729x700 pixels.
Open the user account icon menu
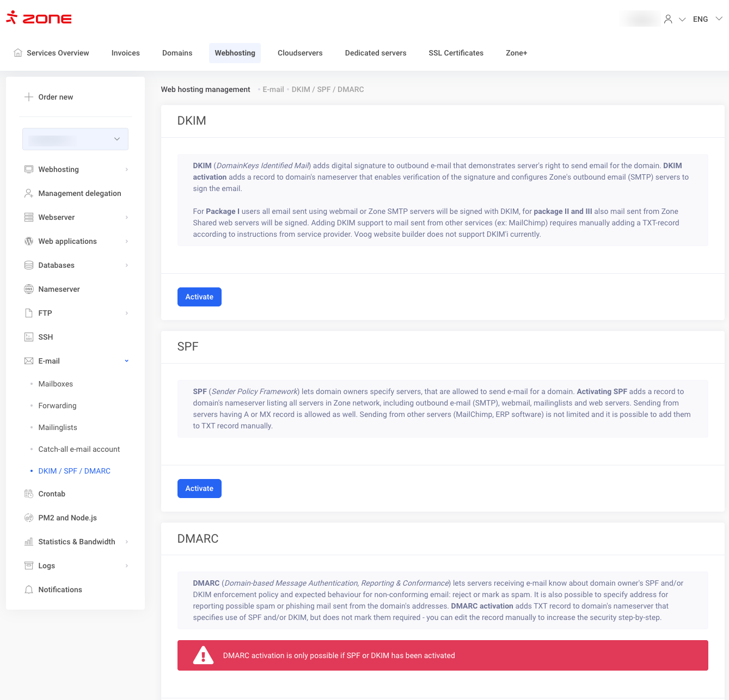[x=668, y=19]
